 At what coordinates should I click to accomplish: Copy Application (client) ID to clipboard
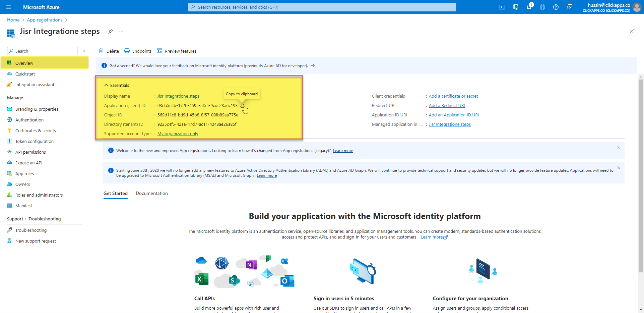[x=242, y=105]
